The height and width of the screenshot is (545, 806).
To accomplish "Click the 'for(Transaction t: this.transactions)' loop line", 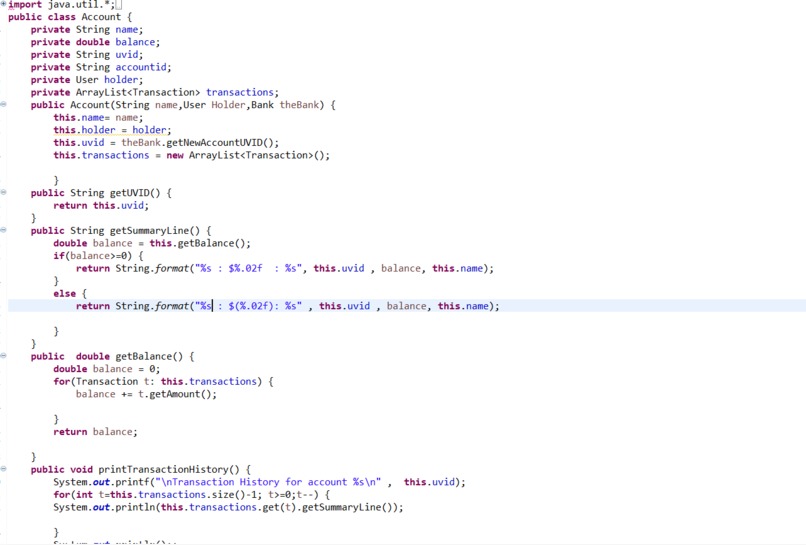I will pos(163,382).
